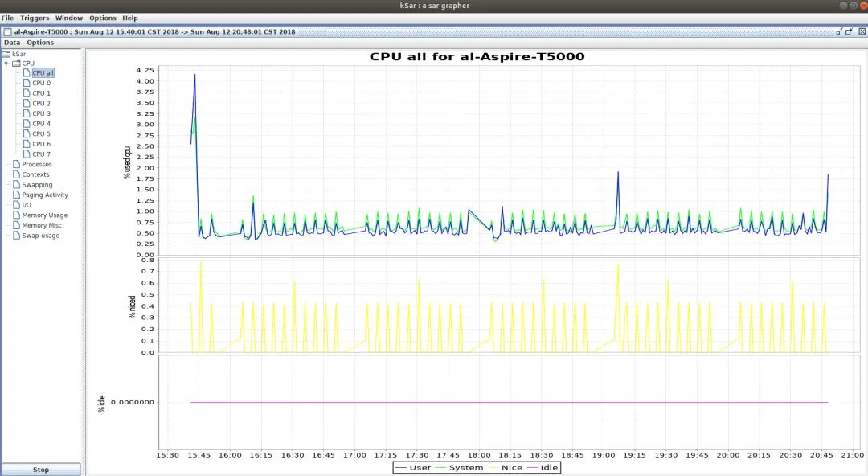This screenshot has width=868, height=476.
Task: Click the % used cpu axis label
Action: tap(127, 162)
